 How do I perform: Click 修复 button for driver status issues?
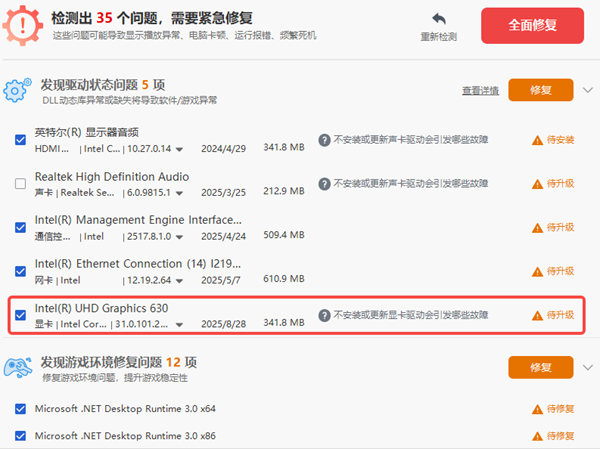pos(541,90)
